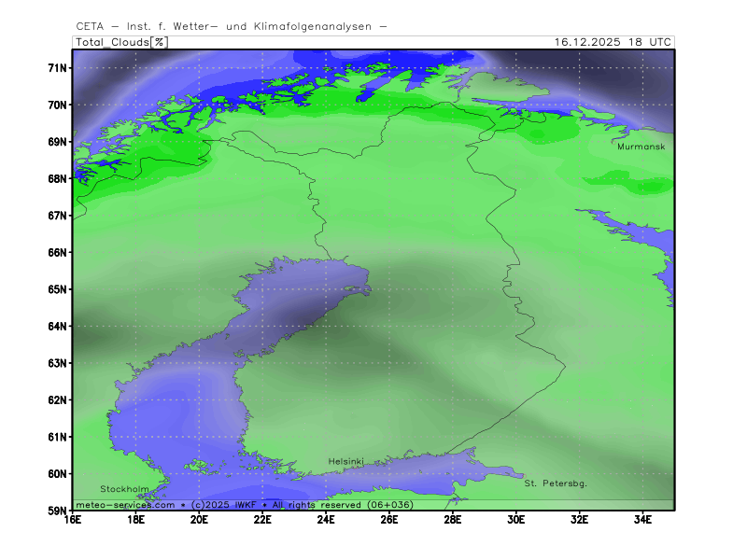747x560 pixels.
Task: Click the 30E longitude label
Action: [x=516, y=520]
